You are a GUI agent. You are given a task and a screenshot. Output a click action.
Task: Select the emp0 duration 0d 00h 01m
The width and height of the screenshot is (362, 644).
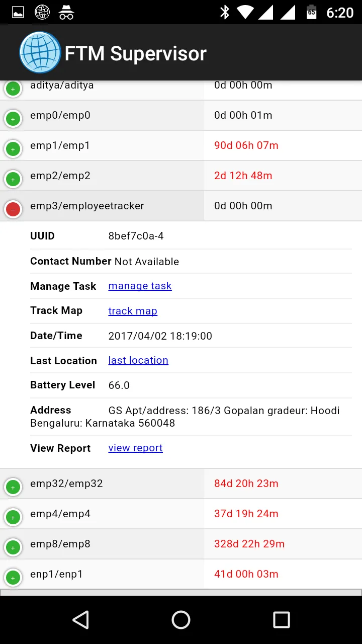coord(243,115)
